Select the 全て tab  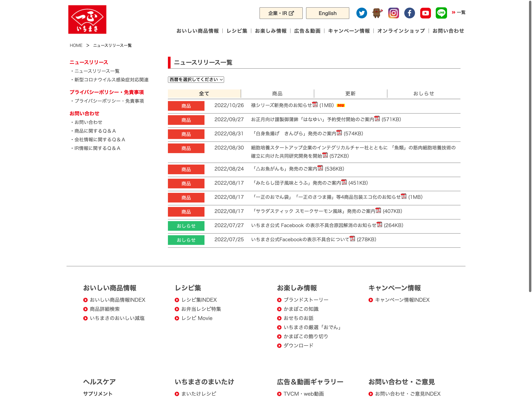tap(204, 94)
